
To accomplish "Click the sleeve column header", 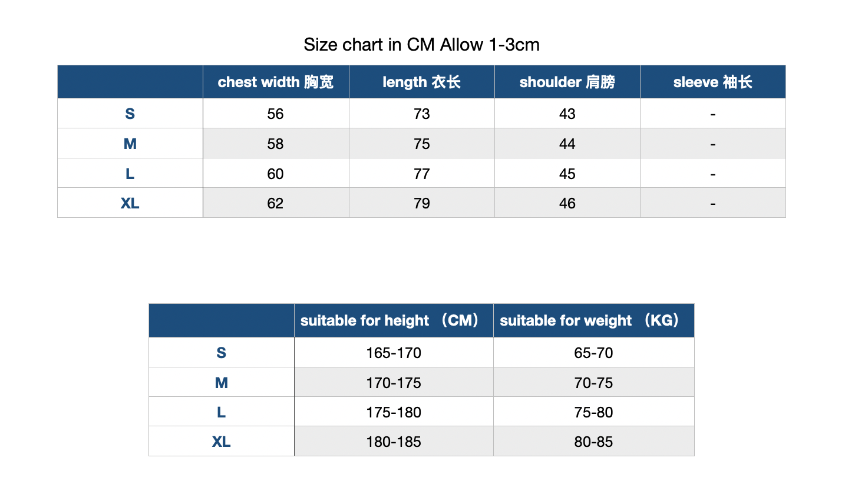I will point(712,82).
